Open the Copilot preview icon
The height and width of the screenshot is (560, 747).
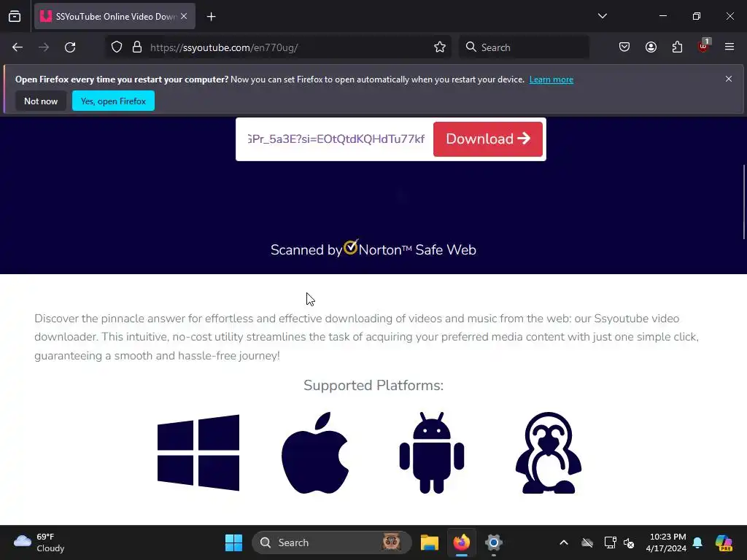724,542
